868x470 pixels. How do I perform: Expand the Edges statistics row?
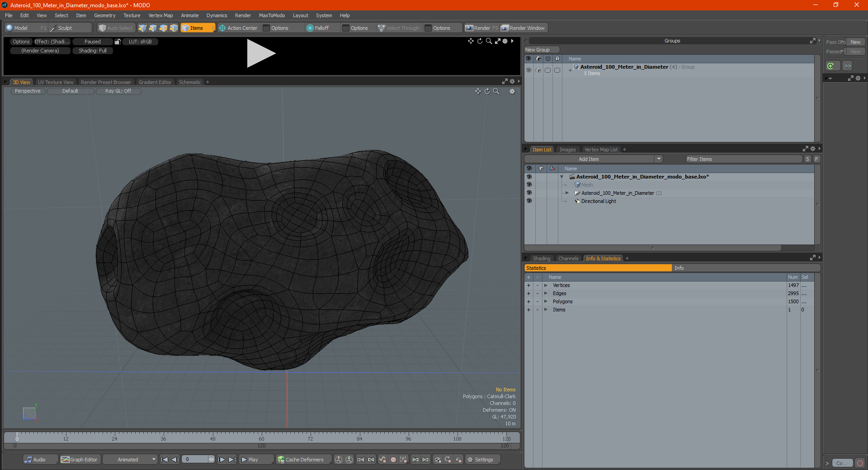point(546,293)
